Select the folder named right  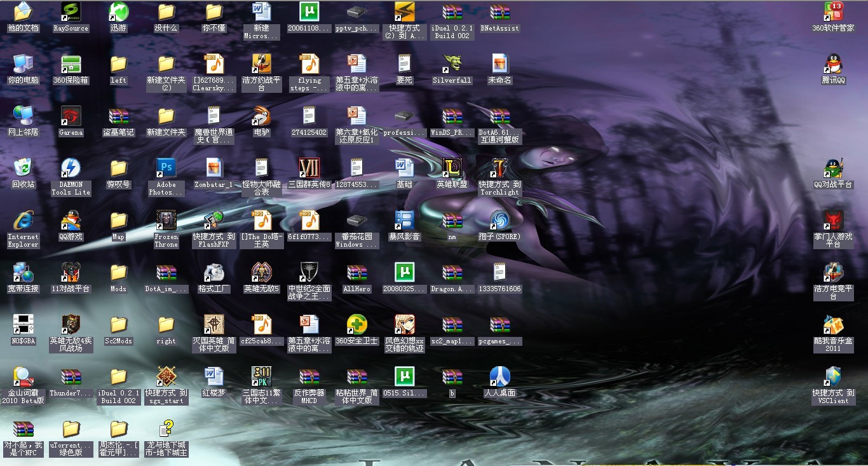click(166, 324)
